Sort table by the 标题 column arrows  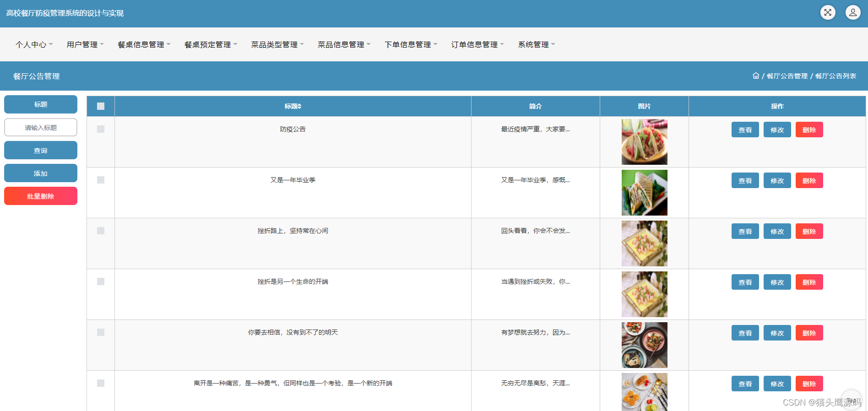pos(299,106)
